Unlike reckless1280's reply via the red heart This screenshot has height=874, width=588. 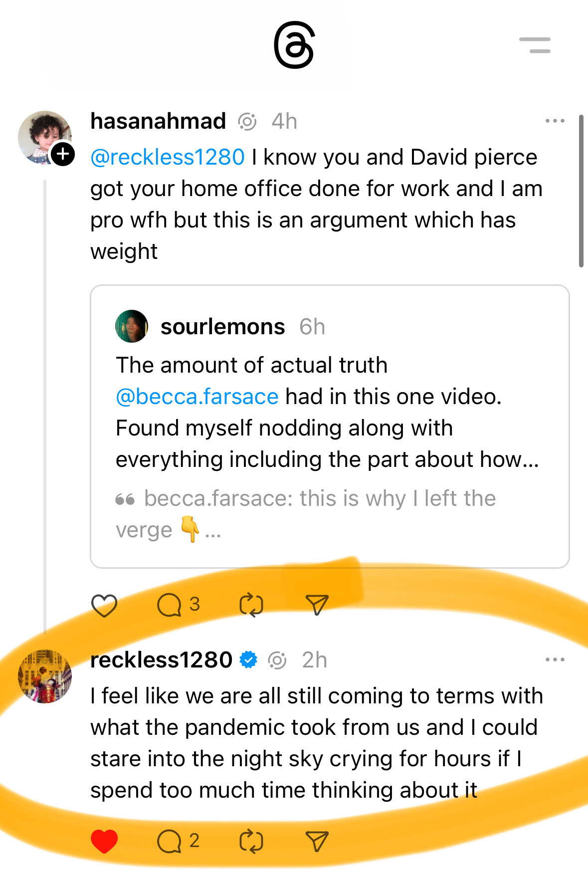[104, 841]
